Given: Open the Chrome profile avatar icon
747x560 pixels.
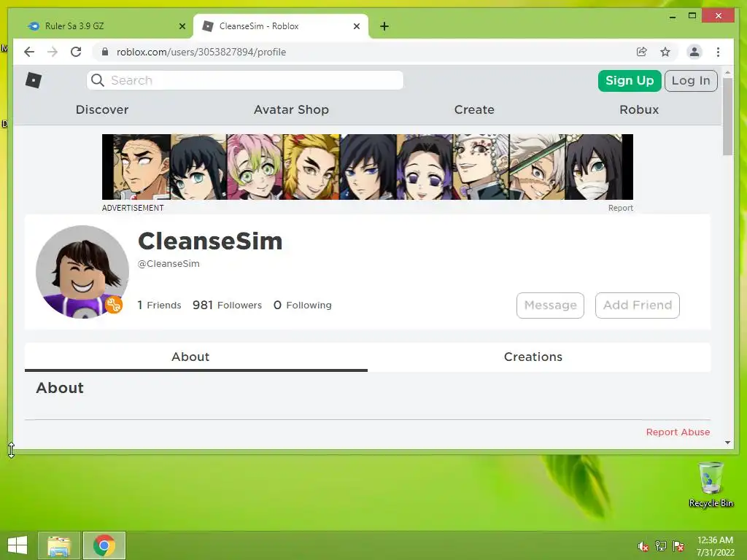Looking at the screenshot, I should (694, 52).
